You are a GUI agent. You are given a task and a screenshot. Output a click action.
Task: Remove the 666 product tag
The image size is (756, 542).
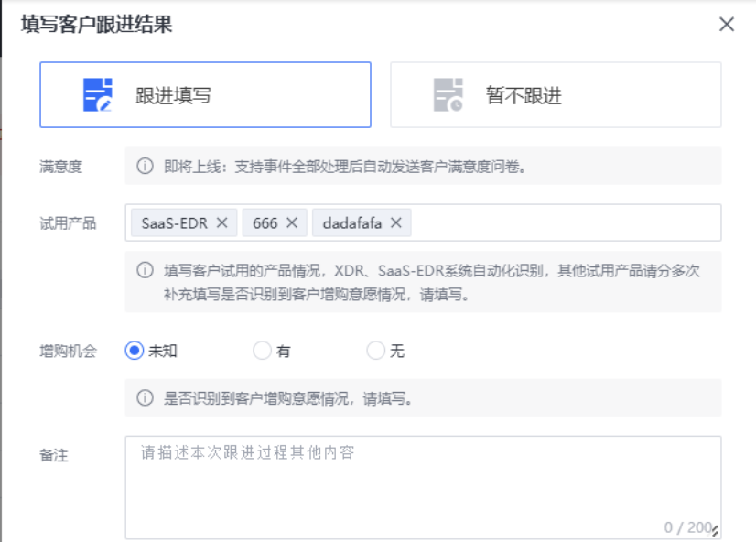(x=291, y=222)
